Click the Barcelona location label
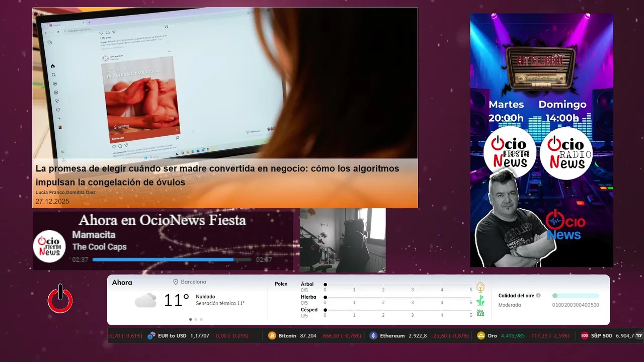Screen dimensions: 644x362 coord(194,282)
